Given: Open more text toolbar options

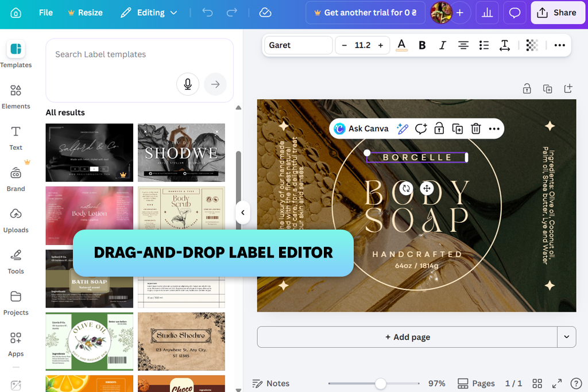Looking at the screenshot, I should pos(559,45).
